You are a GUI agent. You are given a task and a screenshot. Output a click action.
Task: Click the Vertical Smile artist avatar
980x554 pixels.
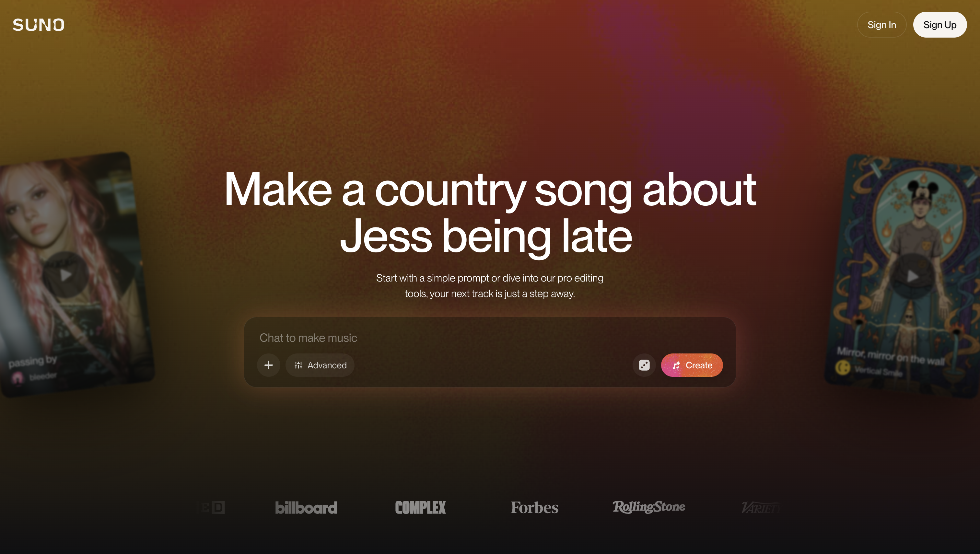[843, 368]
